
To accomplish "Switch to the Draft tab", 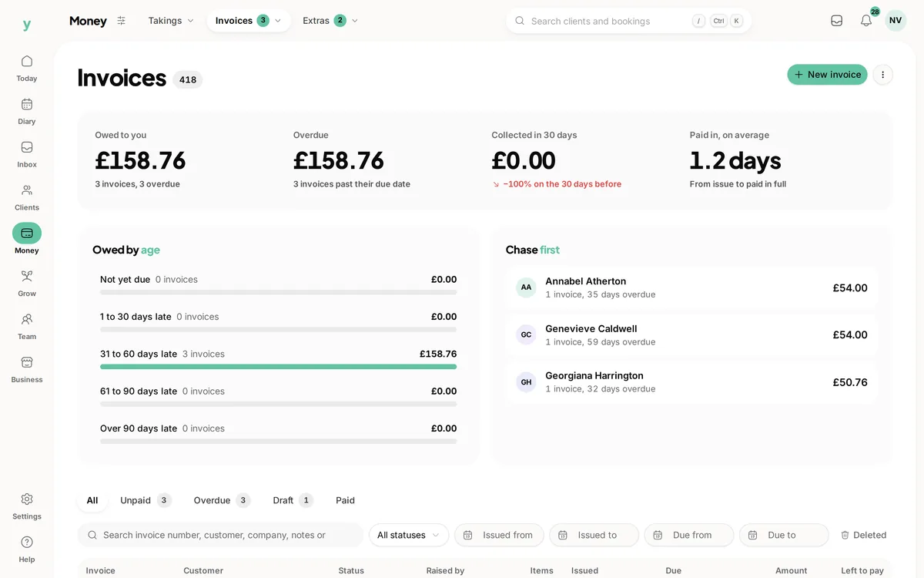I will pyautogui.click(x=293, y=500).
